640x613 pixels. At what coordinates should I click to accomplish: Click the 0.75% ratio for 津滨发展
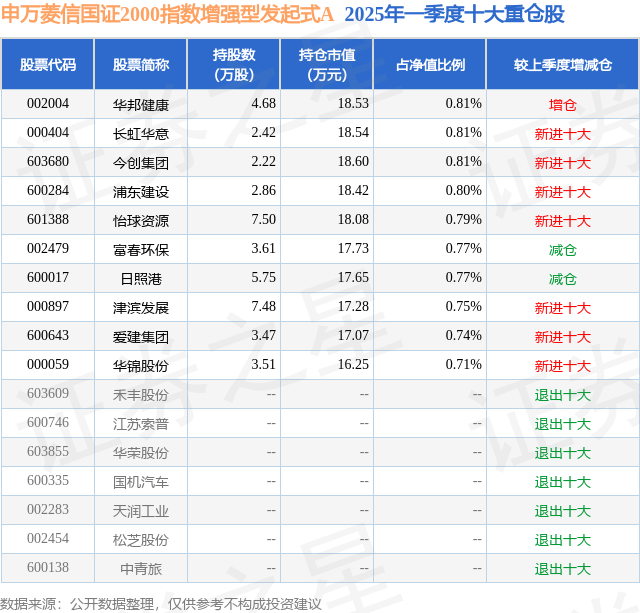click(x=463, y=306)
